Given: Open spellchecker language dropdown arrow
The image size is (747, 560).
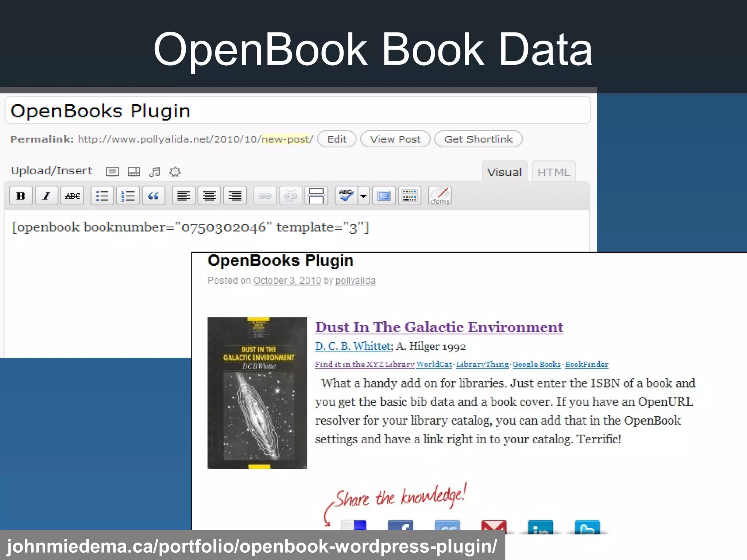Looking at the screenshot, I should click(x=363, y=196).
